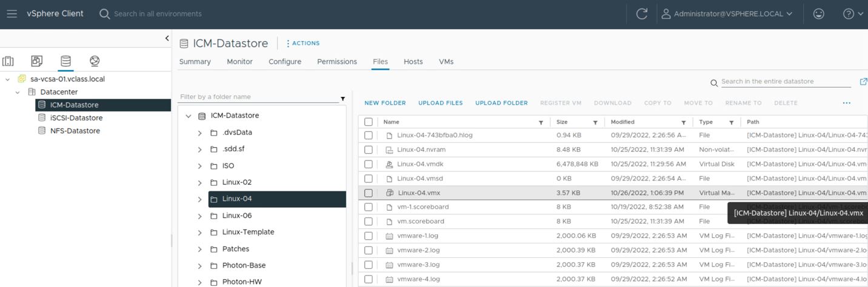
Task: Click the NEW FOLDER button
Action: click(385, 103)
